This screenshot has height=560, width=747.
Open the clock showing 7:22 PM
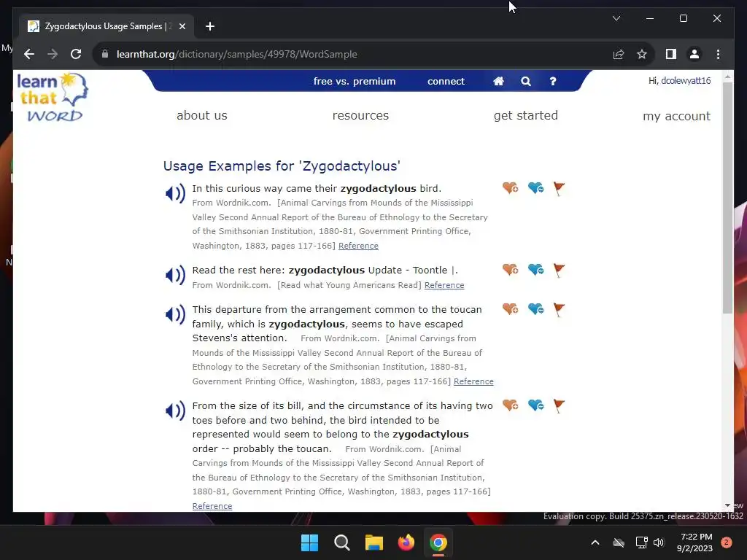pos(695,542)
